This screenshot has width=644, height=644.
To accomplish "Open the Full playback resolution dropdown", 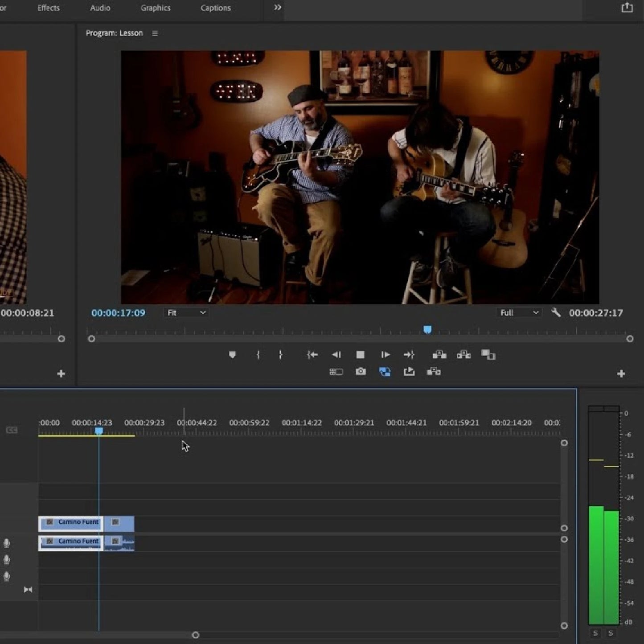I will coord(518,312).
